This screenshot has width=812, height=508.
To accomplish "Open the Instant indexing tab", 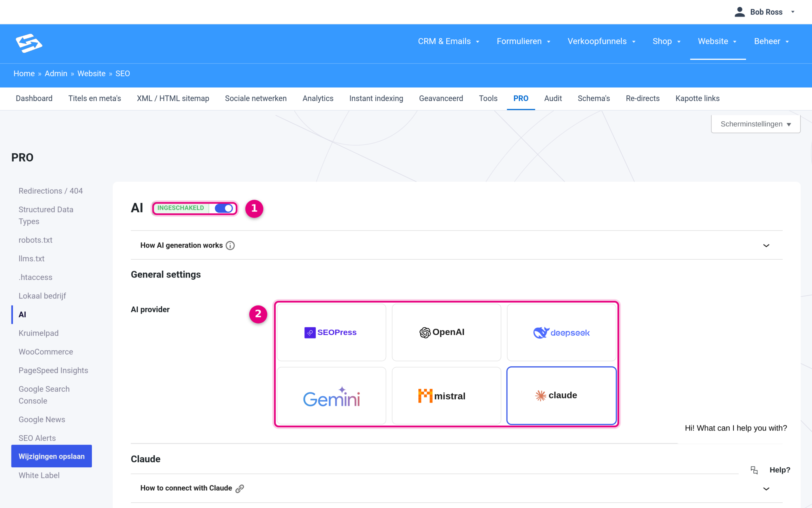I will click(x=376, y=98).
